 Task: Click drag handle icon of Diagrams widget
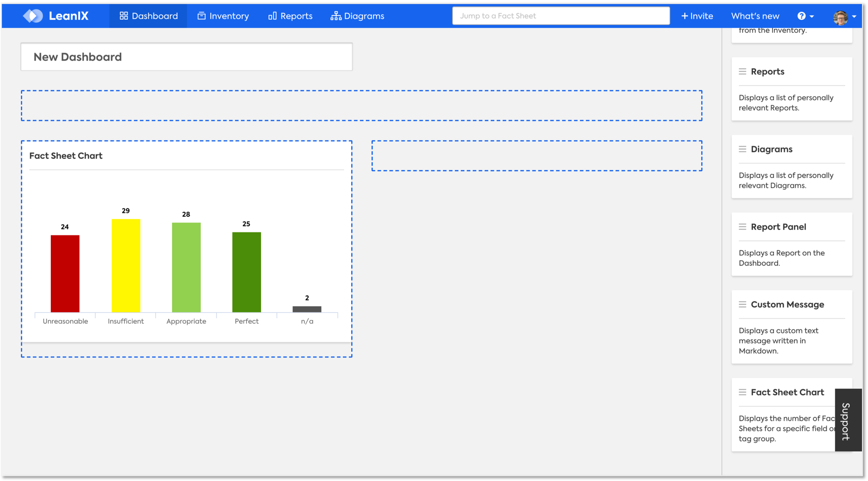pyautogui.click(x=742, y=149)
